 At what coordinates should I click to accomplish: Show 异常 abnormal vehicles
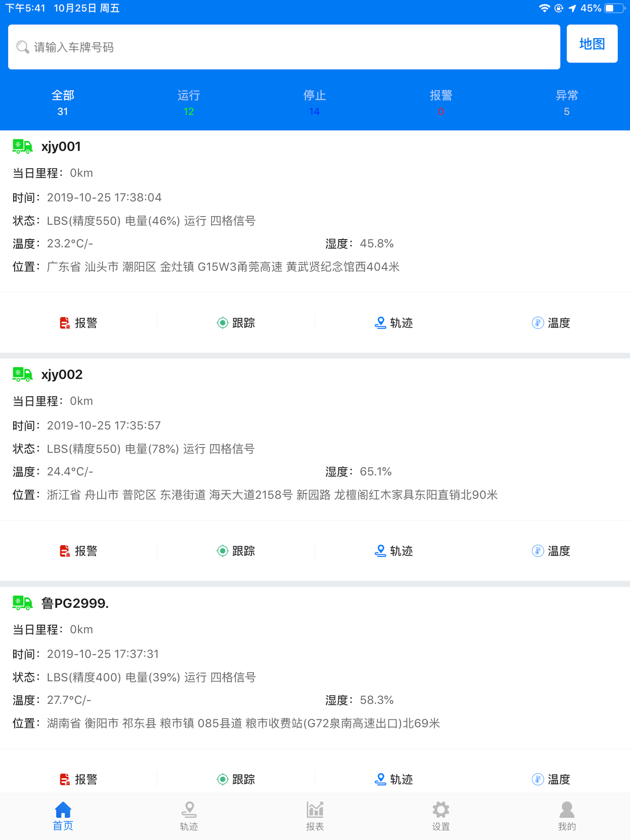(x=567, y=102)
